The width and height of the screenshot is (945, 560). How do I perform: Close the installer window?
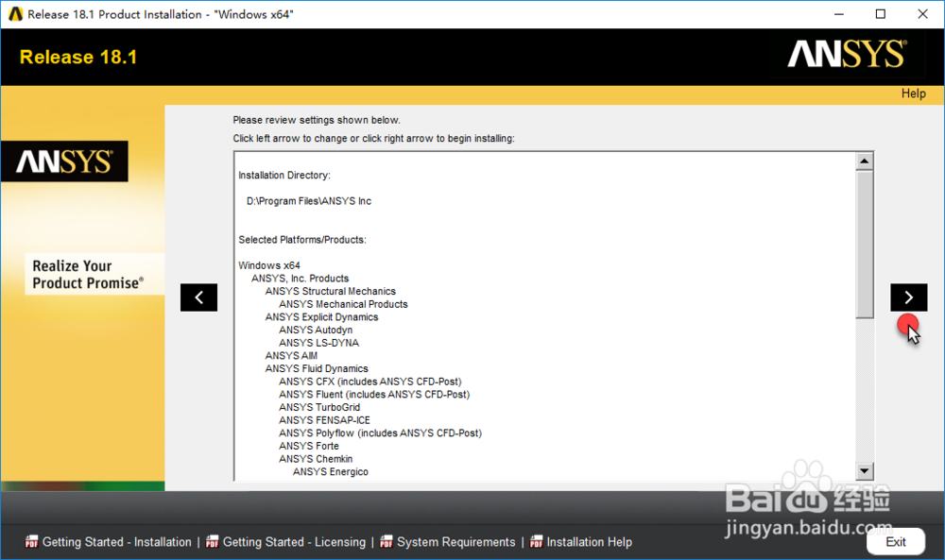click(x=922, y=14)
